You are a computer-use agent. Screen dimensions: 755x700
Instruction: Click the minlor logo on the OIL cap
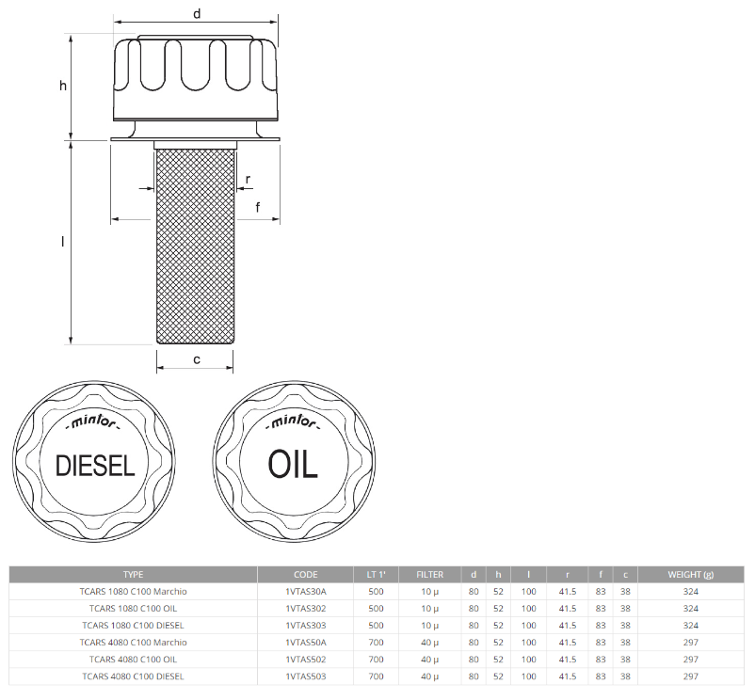click(x=294, y=422)
